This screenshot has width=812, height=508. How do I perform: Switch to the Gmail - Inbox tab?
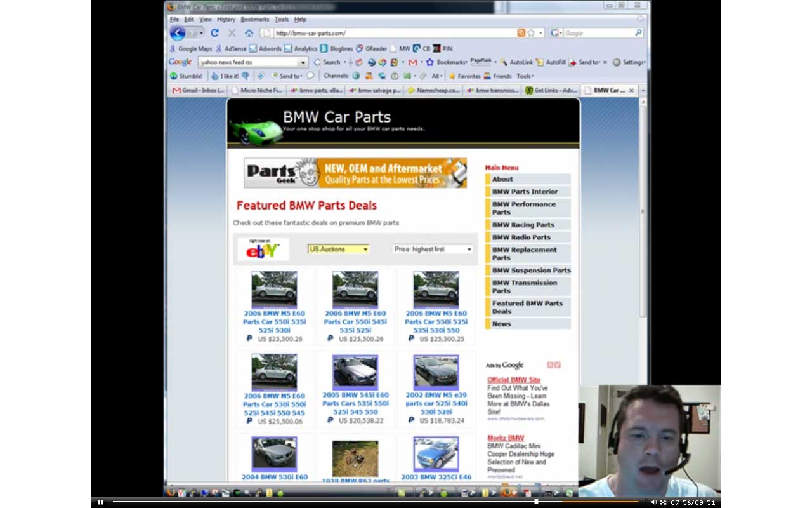[199, 90]
